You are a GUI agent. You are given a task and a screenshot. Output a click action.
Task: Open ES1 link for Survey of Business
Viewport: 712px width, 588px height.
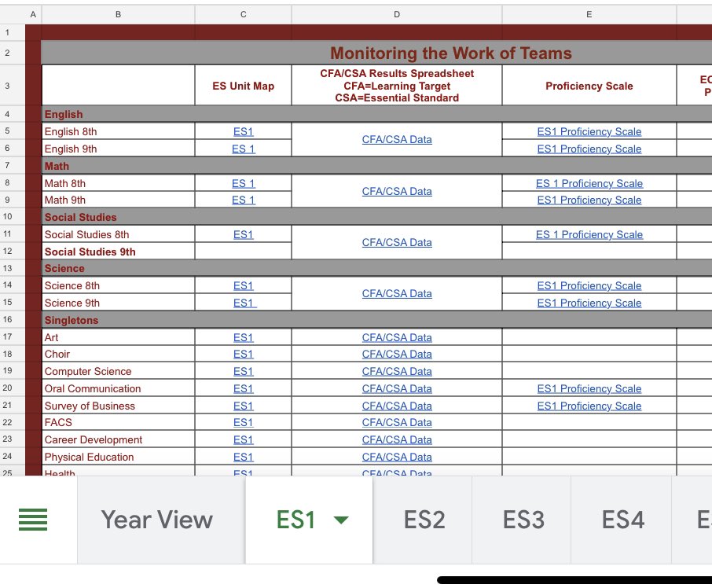pos(244,406)
